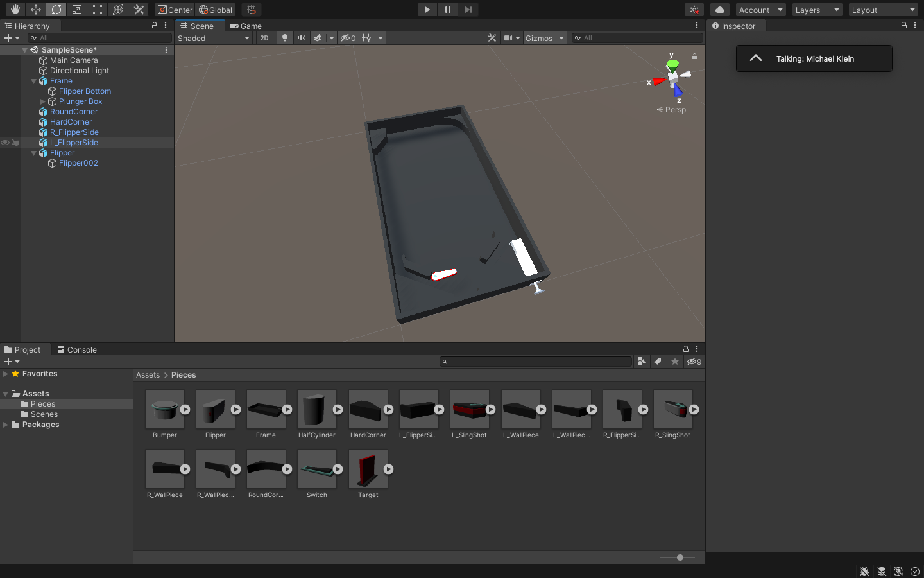Adjust the asset thumbnail size slider
924x578 pixels.
click(680, 557)
